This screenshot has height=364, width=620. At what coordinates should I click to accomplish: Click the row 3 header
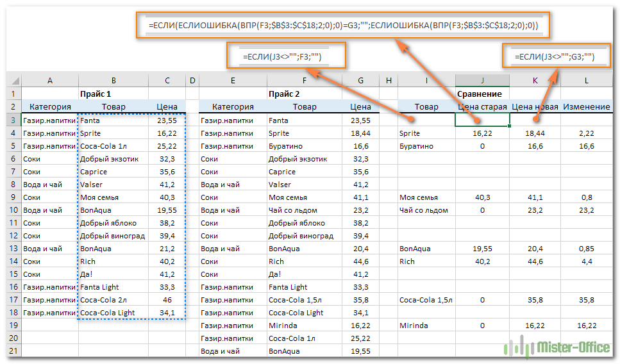click(x=13, y=120)
